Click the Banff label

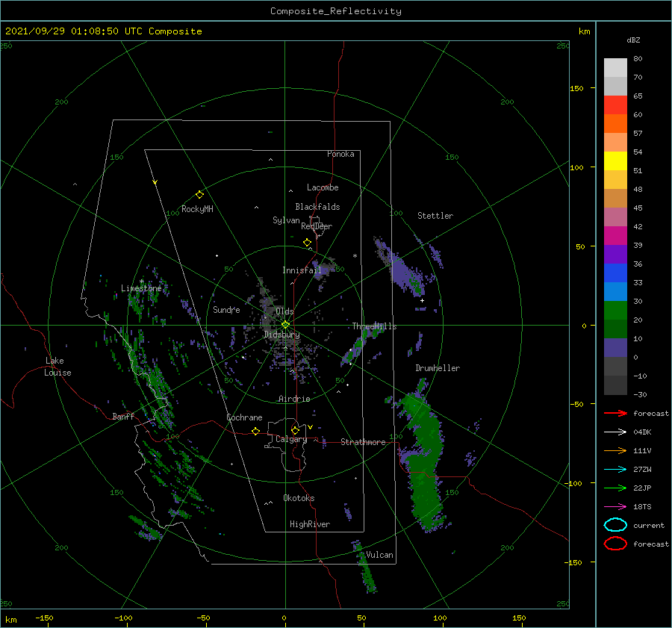point(123,416)
